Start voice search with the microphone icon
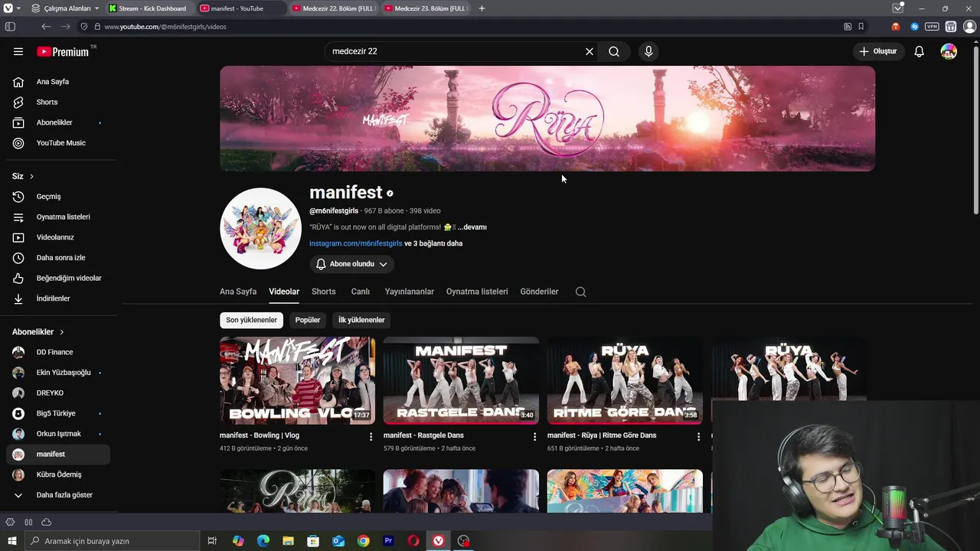 point(648,51)
